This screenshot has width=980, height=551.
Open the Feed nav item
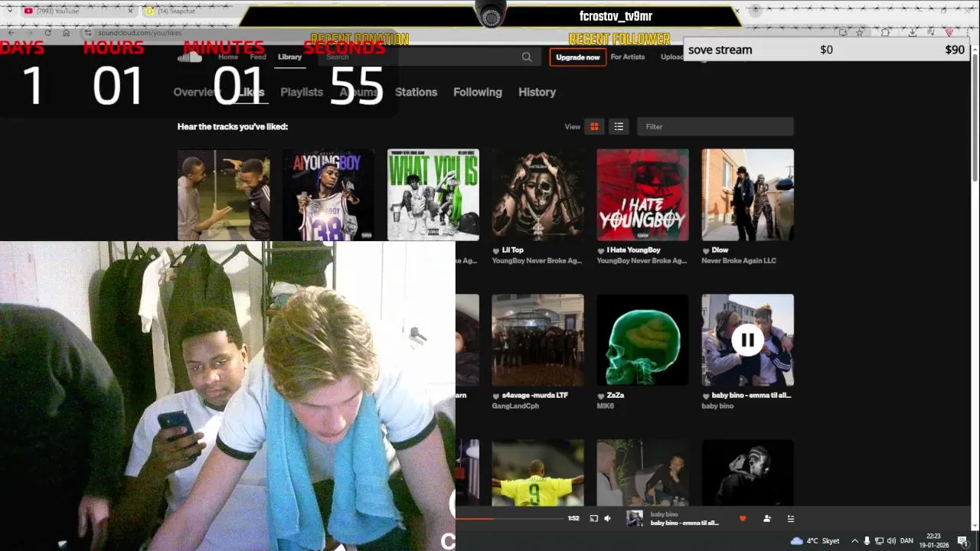[x=258, y=57]
